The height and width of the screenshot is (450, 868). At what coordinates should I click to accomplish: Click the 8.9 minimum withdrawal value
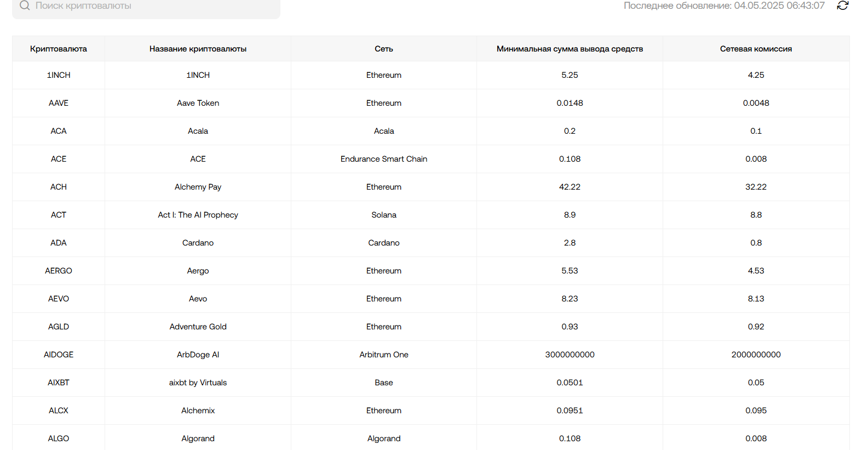click(x=570, y=215)
